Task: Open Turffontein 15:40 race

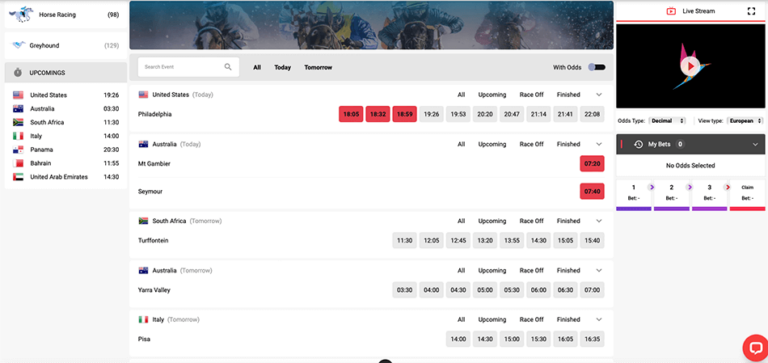Action: [x=592, y=241]
